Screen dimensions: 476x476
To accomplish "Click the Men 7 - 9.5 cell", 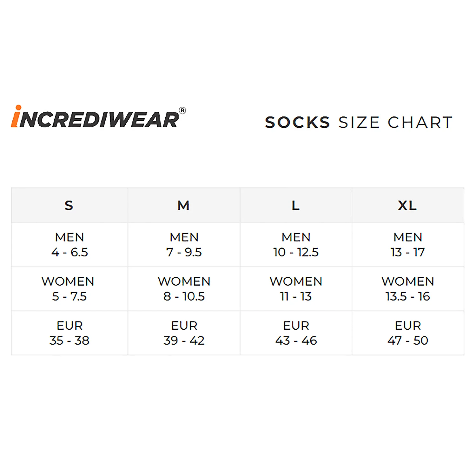I will pos(184,245).
